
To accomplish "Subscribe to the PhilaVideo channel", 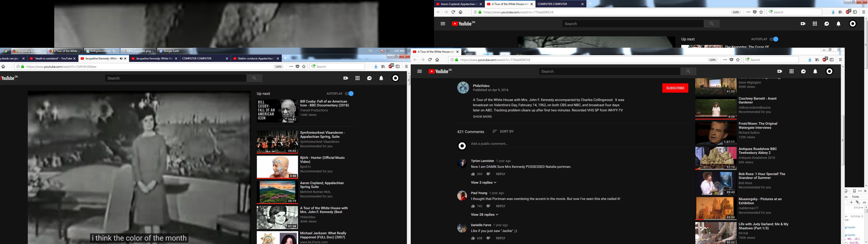I will 675,88.
